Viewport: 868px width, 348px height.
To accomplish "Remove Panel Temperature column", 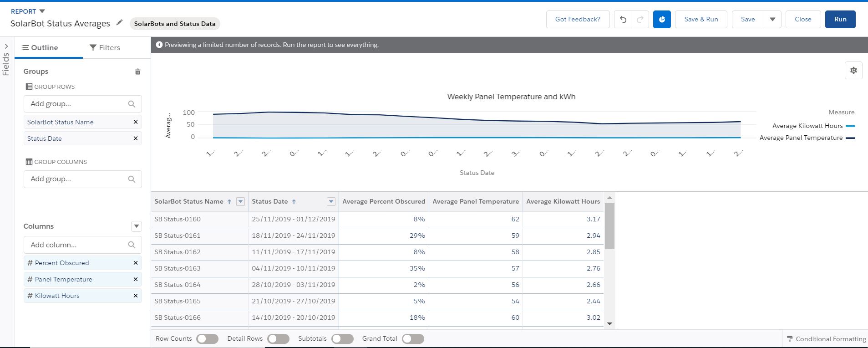I will (x=135, y=279).
